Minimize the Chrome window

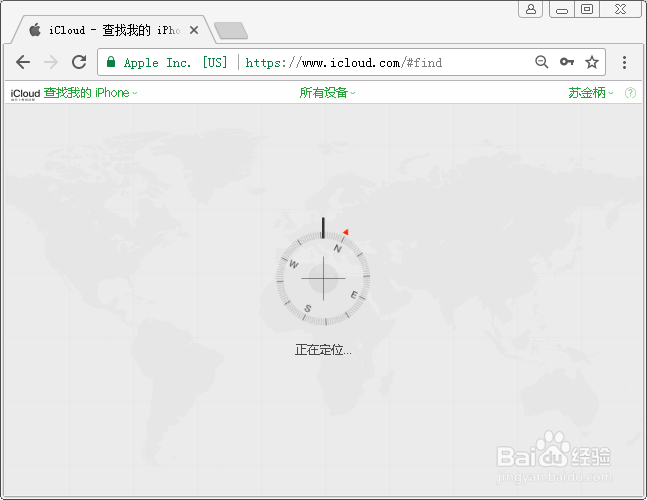[x=562, y=9]
